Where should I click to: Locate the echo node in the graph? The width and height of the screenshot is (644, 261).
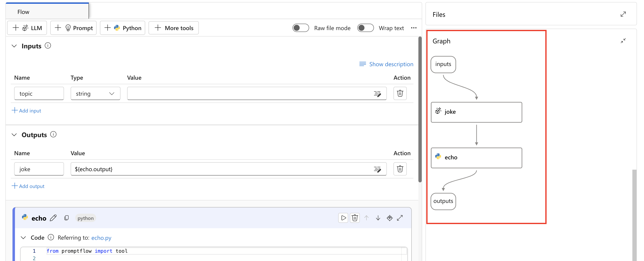pos(390,218)
